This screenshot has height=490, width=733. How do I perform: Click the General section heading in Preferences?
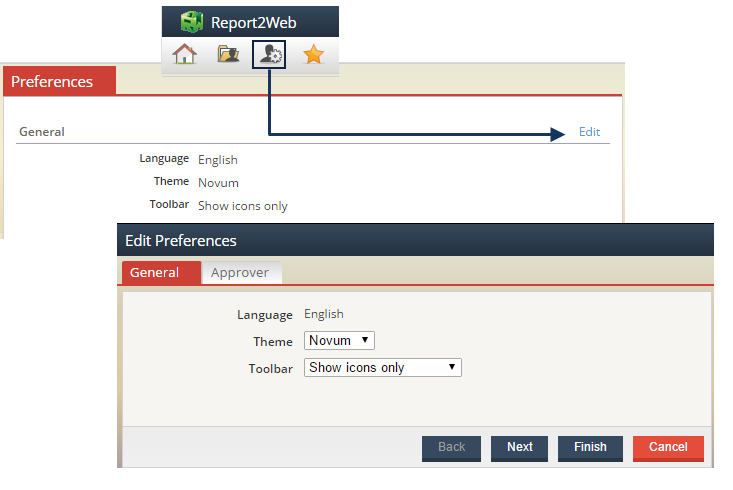(42, 132)
